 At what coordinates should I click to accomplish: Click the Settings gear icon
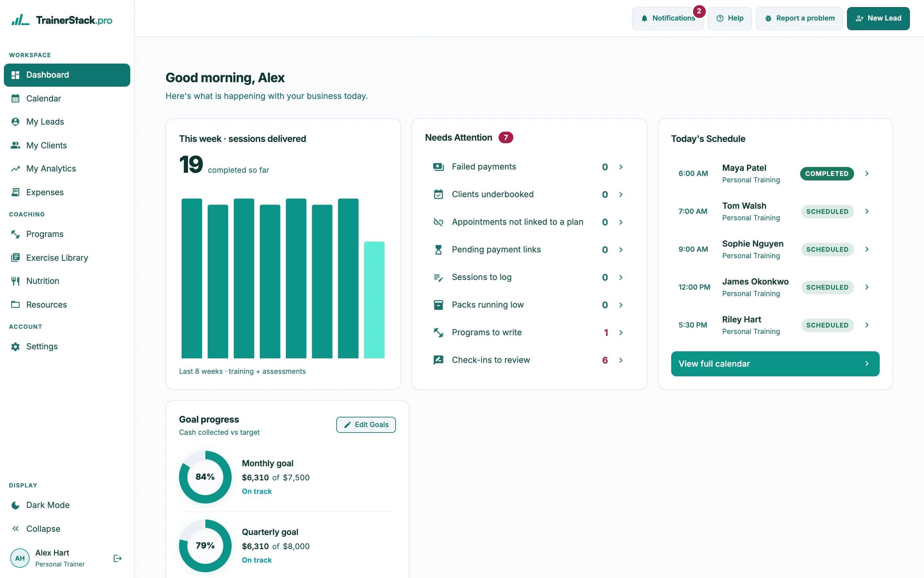coord(15,347)
